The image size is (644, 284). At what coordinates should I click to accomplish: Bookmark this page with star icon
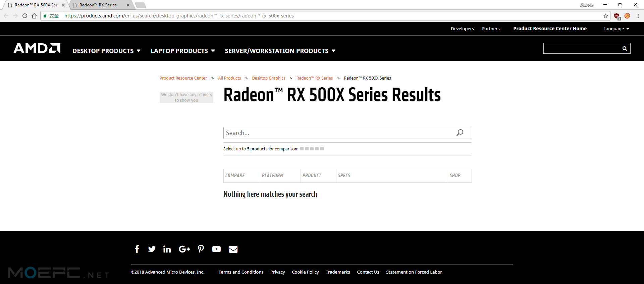click(606, 16)
